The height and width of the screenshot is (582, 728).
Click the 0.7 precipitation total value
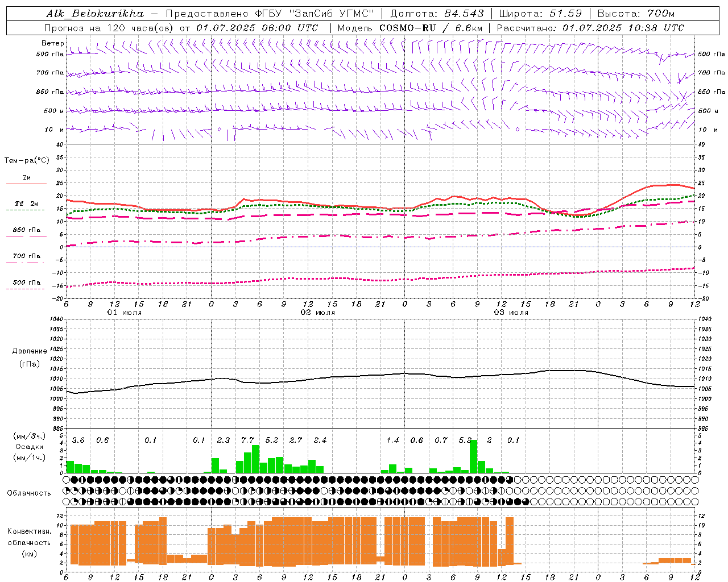point(441,440)
